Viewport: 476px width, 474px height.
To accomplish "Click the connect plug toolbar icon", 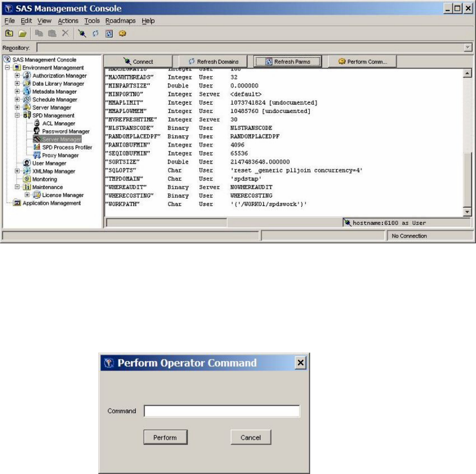I will tap(82, 33).
